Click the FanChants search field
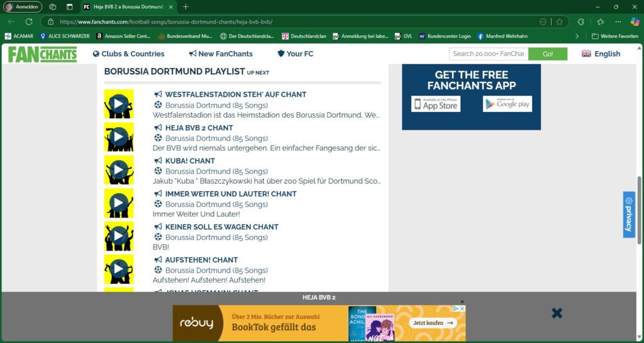This screenshot has height=343, width=644. coord(489,54)
